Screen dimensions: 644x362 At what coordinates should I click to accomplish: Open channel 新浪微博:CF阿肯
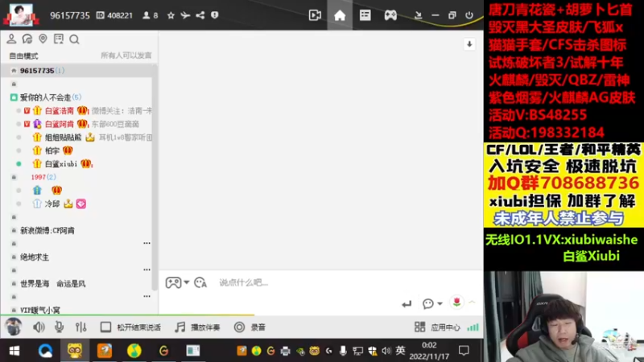tap(47, 231)
